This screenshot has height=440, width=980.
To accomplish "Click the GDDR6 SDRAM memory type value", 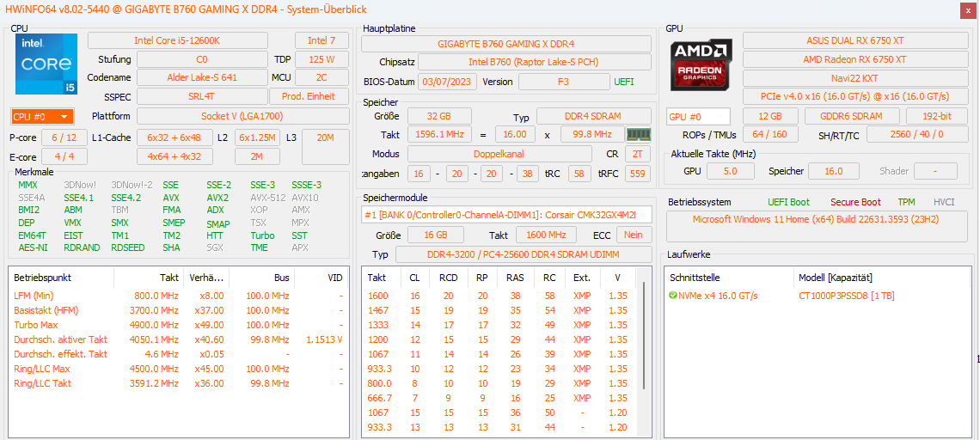I will point(852,116).
